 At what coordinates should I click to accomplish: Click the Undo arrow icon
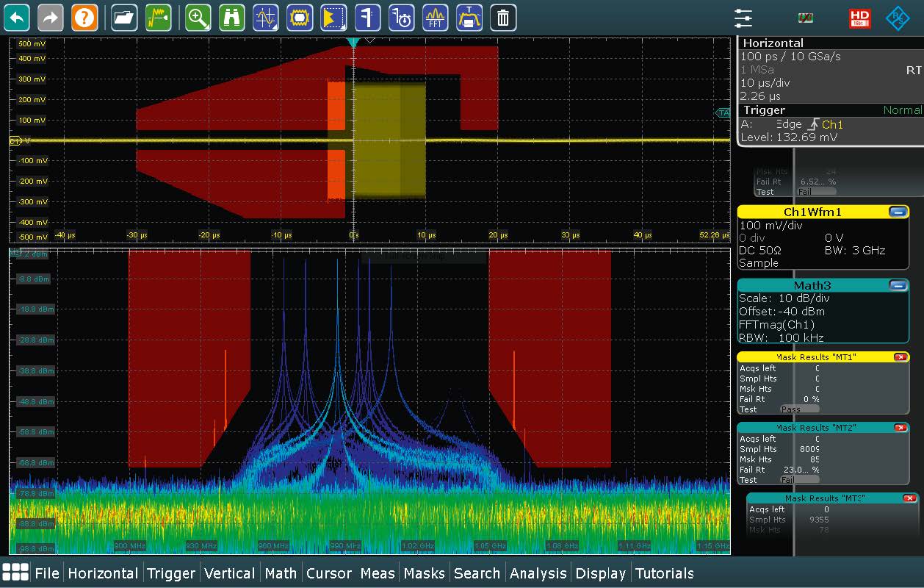(18, 18)
